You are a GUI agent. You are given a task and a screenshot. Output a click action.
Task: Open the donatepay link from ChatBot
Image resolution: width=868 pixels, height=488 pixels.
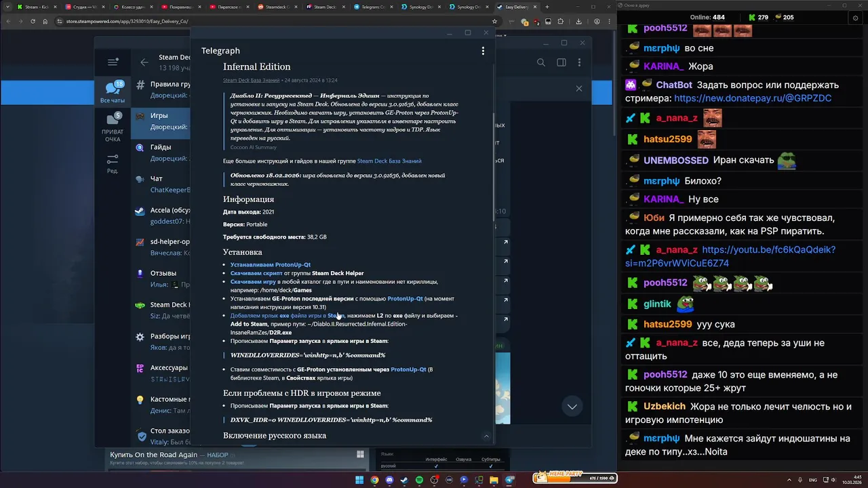(x=752, y=98)
